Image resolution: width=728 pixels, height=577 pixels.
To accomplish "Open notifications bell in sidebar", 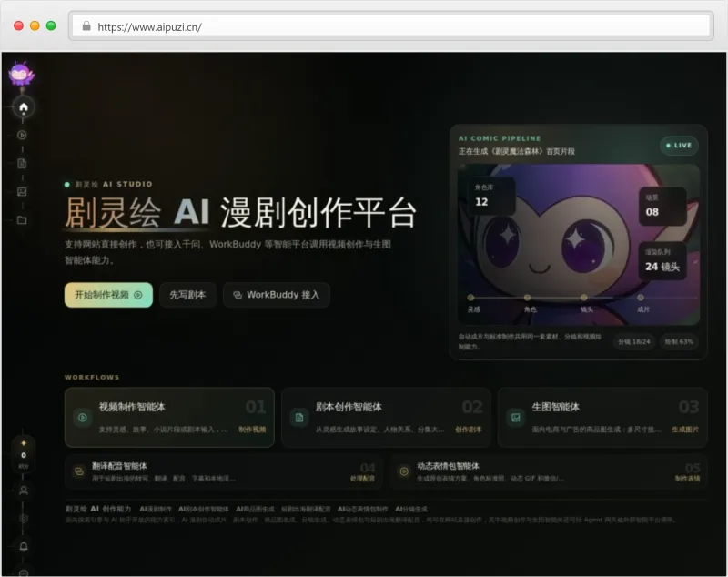I will [24, 546].
